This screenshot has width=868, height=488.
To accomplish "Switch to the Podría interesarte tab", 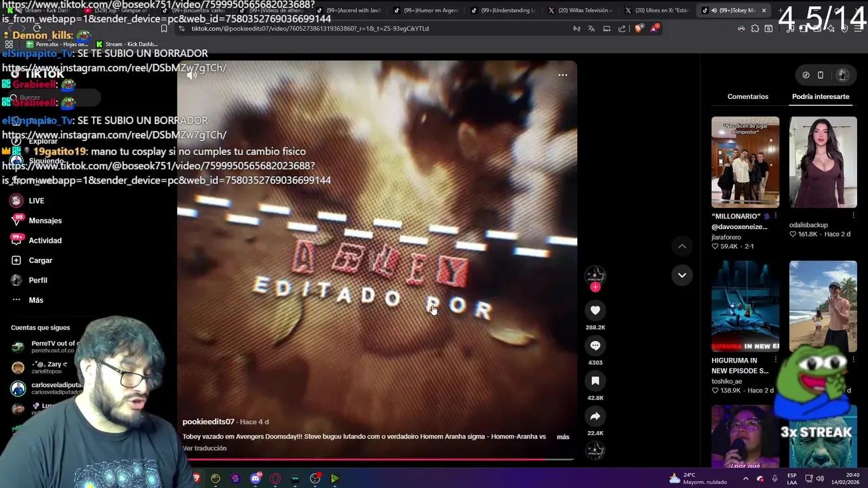I will click(821, 96).
